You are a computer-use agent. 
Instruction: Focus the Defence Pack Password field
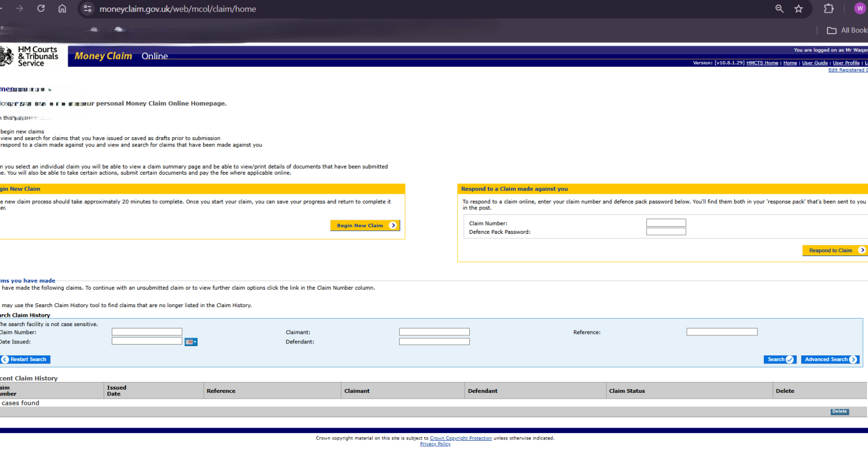pos(666,232)
